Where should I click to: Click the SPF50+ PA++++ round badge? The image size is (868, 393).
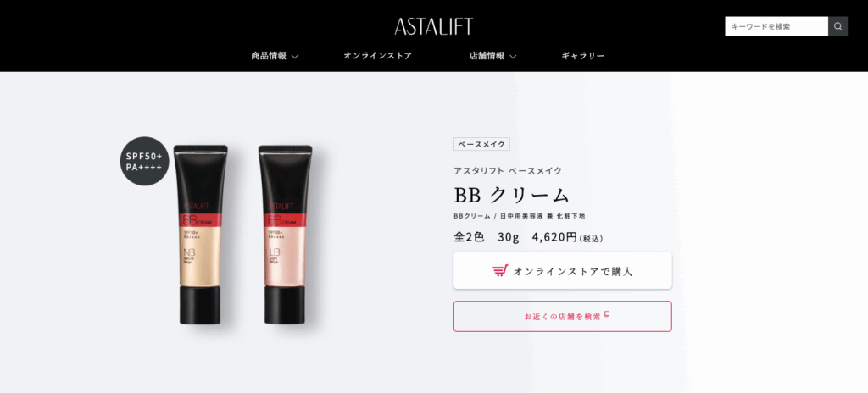[x=144, y=161]
